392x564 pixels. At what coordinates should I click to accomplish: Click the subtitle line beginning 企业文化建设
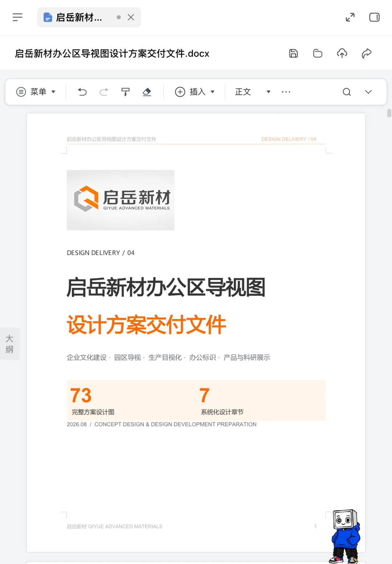pyautogui.click(x=168, y=358)
